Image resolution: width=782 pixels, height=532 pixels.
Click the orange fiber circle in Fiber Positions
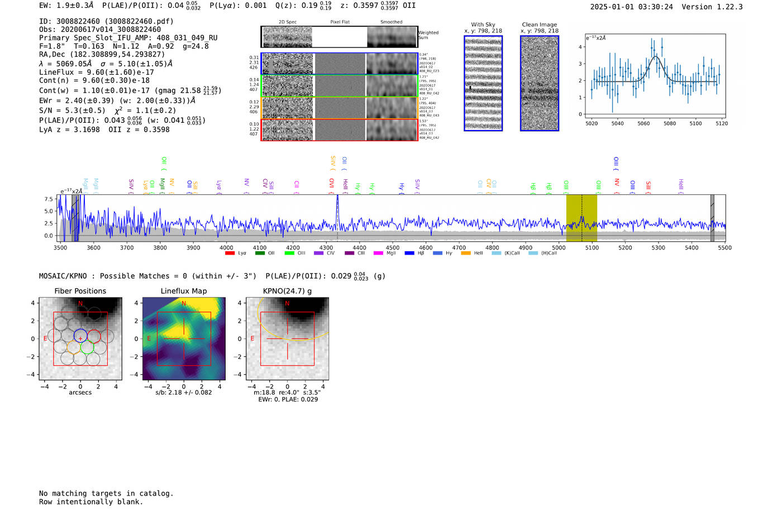(x=74, y=347)
